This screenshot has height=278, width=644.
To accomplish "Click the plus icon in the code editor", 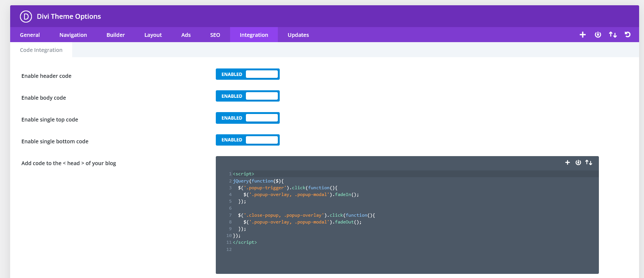I will pyautogui.click(x=567, y=163).
